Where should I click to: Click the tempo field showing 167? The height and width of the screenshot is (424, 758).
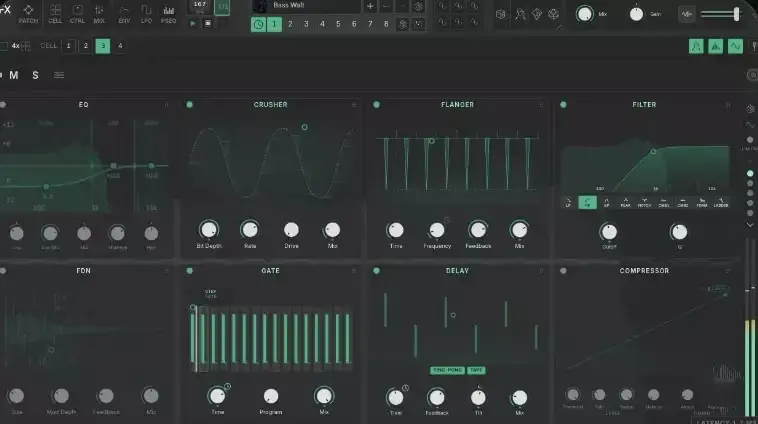(200, 6)
